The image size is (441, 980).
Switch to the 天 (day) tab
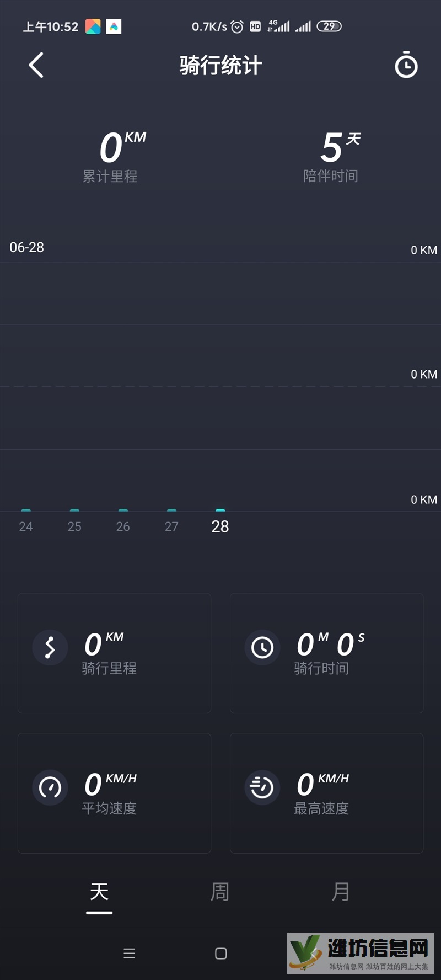(x=99, y=892)
